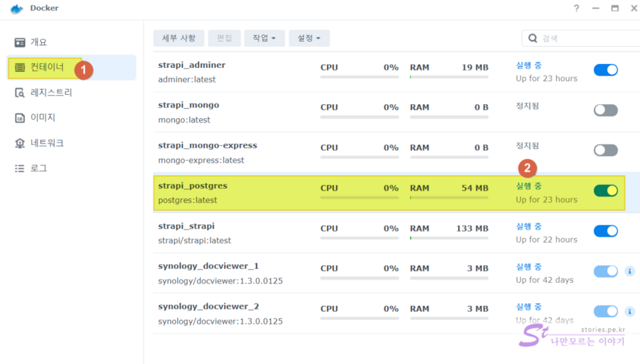Enable the strapi_mongo-express container toggle

(605, 150)
